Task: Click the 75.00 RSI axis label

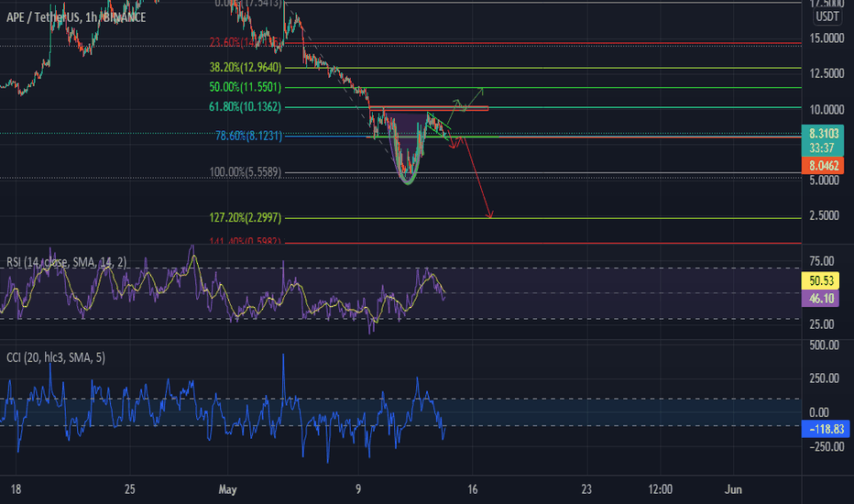Action: point(821,261)
